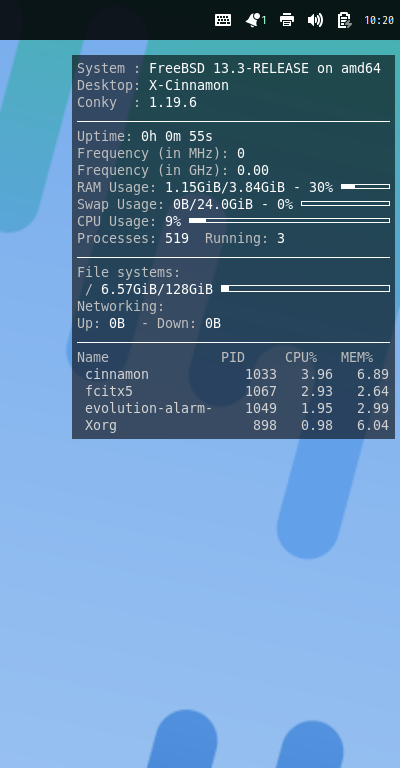Select the text FreeBSD 13.3-RELEASE on amd64

click(x=265, y=69)
